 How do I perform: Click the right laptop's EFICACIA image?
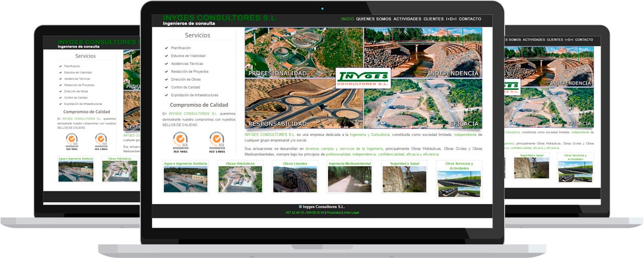click(x=549, y=107)
